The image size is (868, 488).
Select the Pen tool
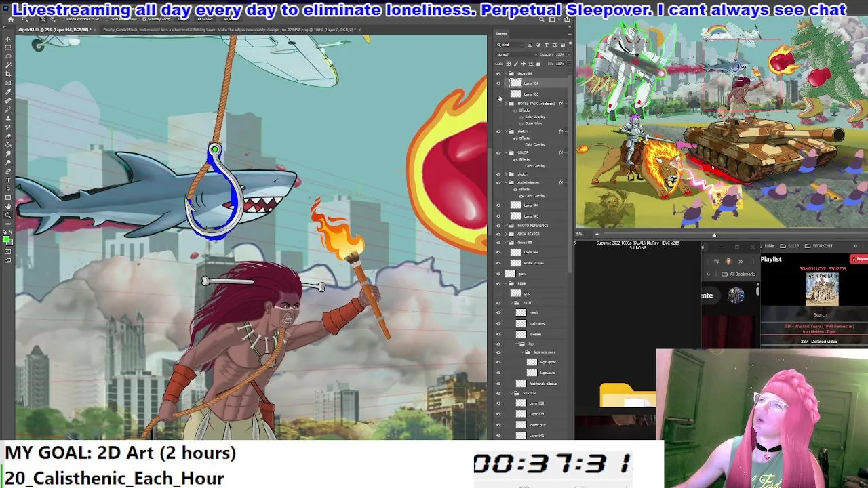[8, 171]
